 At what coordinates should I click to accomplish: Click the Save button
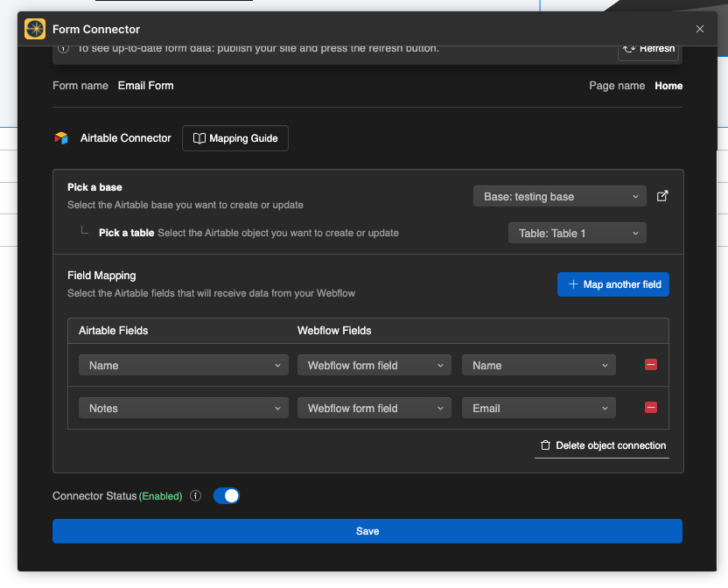(x=367, y=531)
